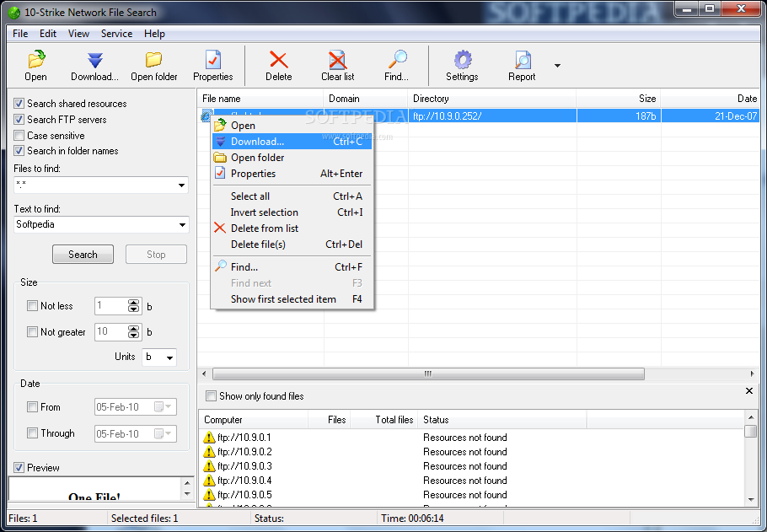Click the Report toolbar icon
767x532 pixels.
pyautogui.click(x=522, y=60)
